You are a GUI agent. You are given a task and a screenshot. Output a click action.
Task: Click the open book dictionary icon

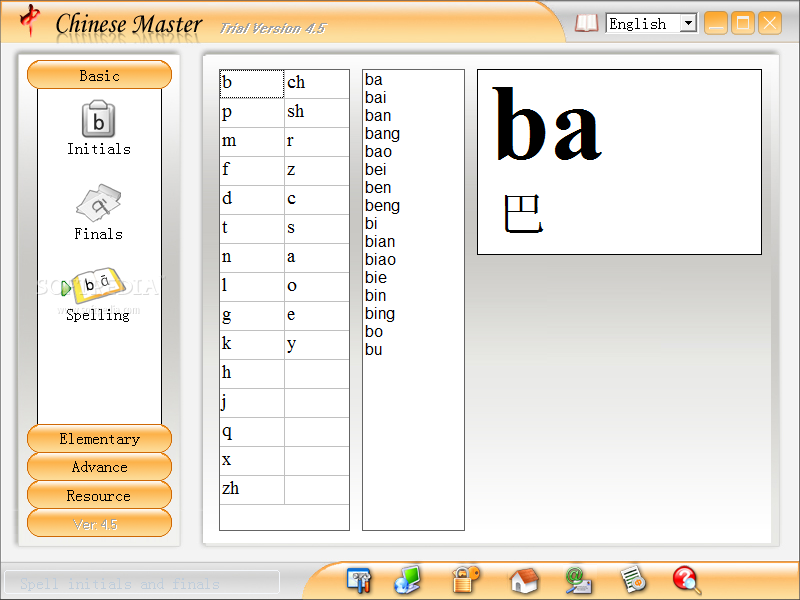click(x=586, y=23)
